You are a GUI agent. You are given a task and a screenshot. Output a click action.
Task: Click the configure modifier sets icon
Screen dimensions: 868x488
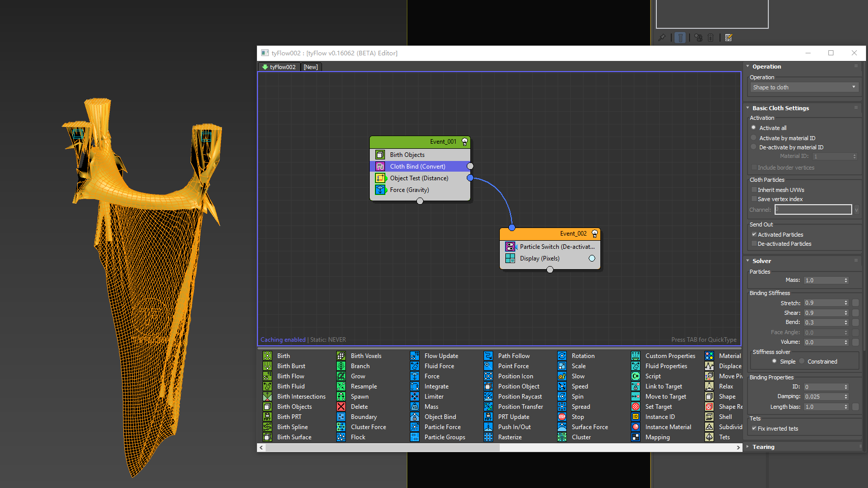[729, 38]
